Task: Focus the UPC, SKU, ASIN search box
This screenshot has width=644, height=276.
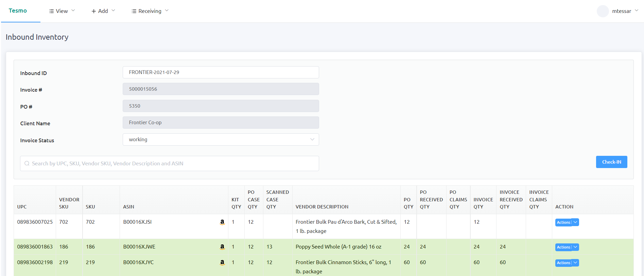Action: (x=169, y=163)
